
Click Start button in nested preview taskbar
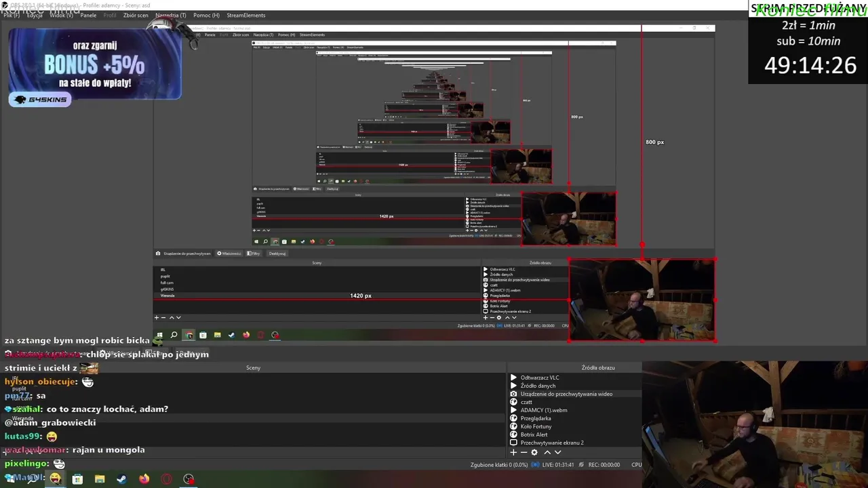click(160, 335)
